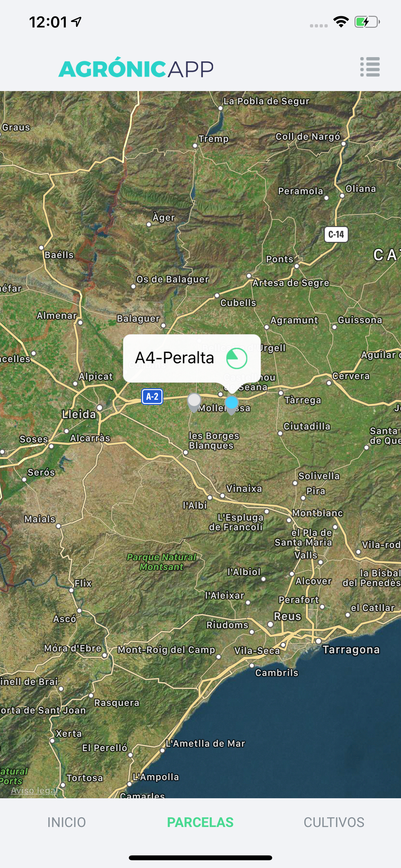This screenshot has height=868, width=401.
Task: Open the Aviso legal link
Action: (x=34, y=790)
